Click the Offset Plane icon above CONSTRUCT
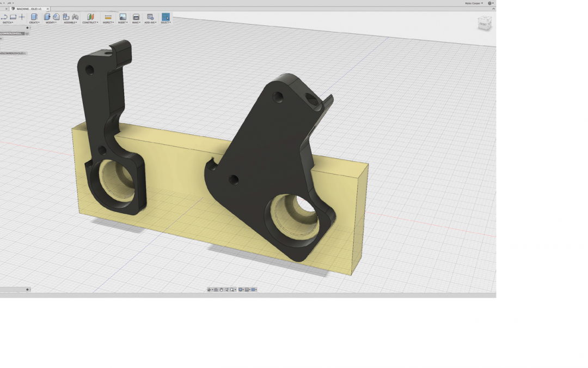This screenshot has width=588, height=368. 90,17
